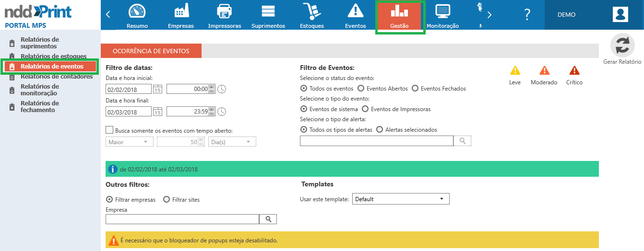Enable the open-time events search checkbox
The height and width of the screenshot is (251, 644).
tap(109, 130)
